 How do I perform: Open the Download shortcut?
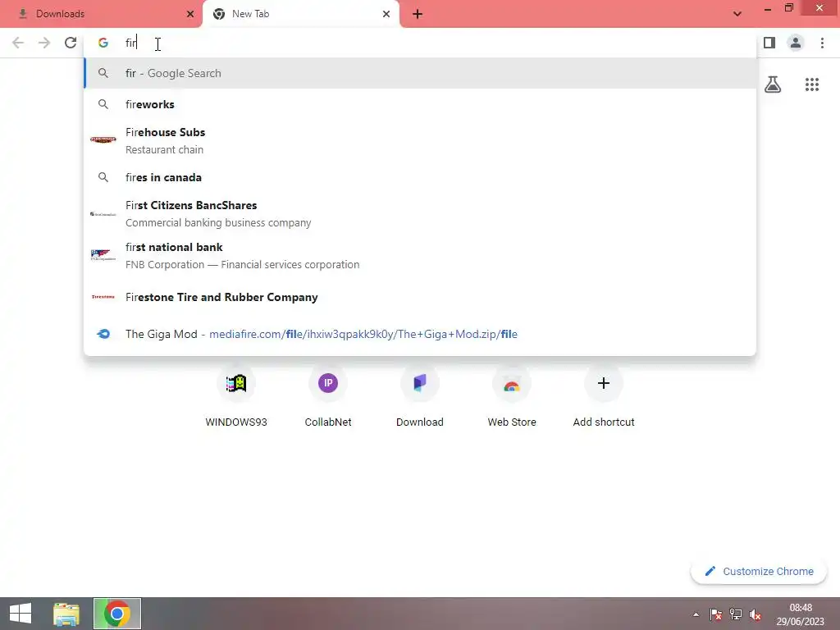pos(420,397)
